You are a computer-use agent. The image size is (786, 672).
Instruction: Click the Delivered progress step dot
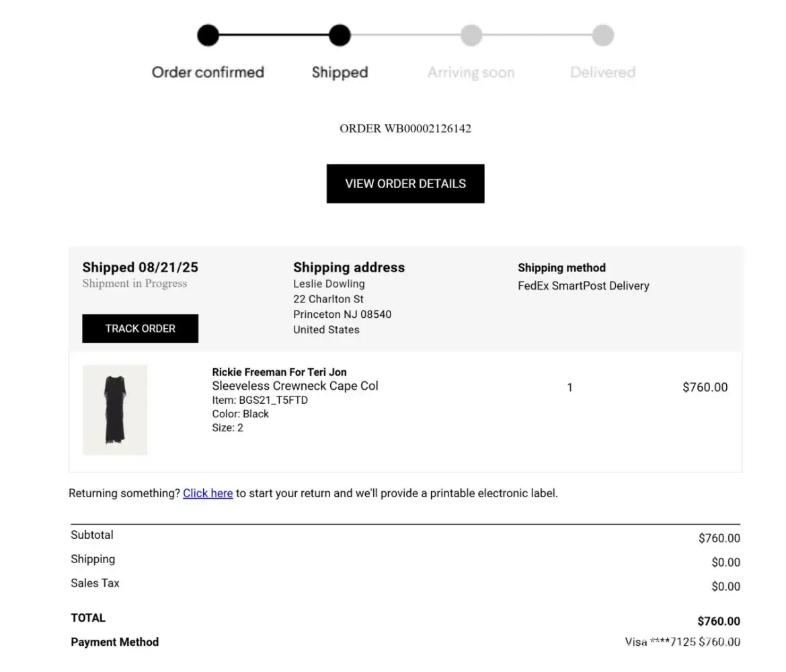point(603,35)
